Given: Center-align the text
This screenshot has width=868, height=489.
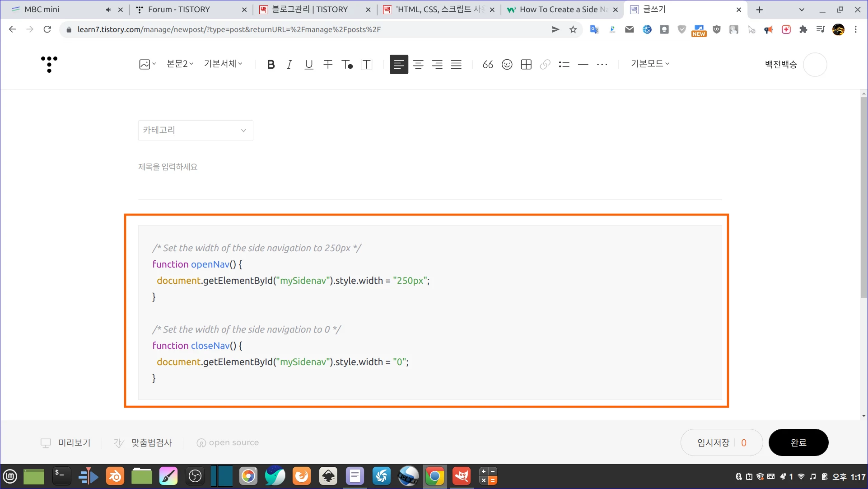Looking at the screenshot, I should pyautogui.click(x=418, y=65).
